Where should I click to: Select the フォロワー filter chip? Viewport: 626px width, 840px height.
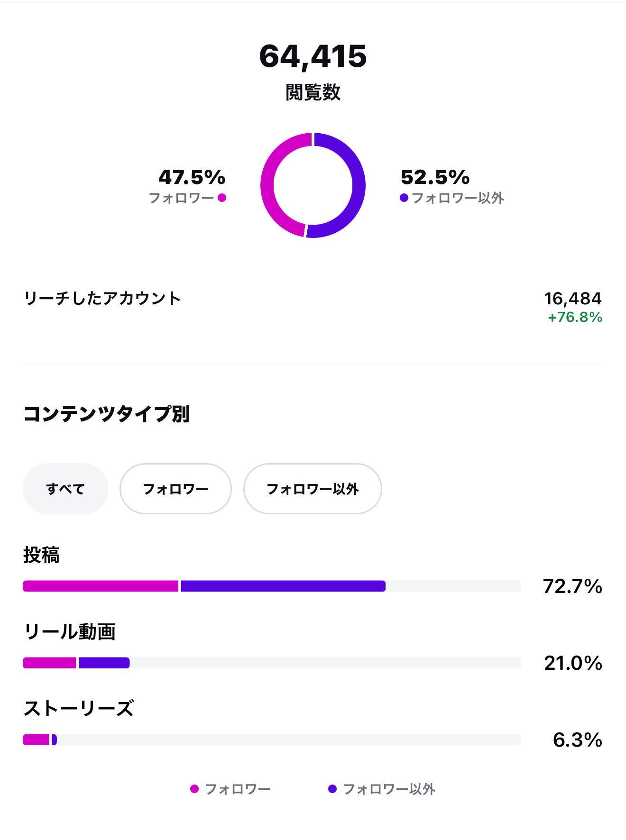click(x=175, y=489)
